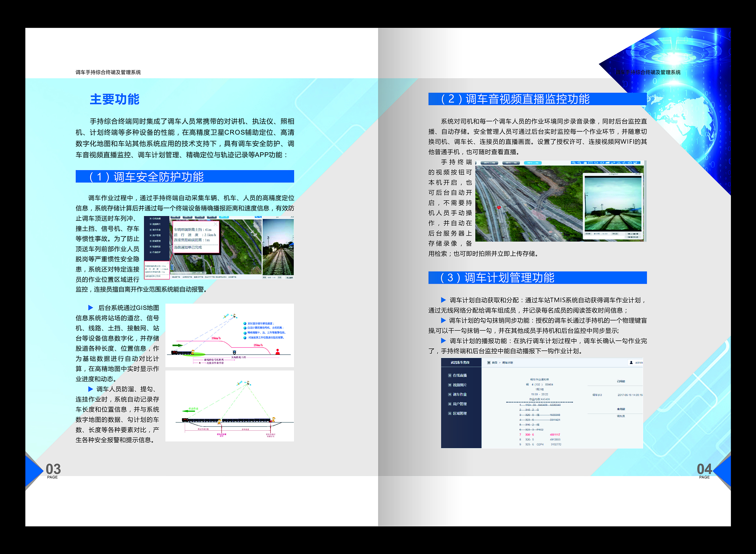Viewport: 756px width, 554px height.
Task: Click the list icon beside 首页 breadcrumb
Action: click(x=489, y=363)
